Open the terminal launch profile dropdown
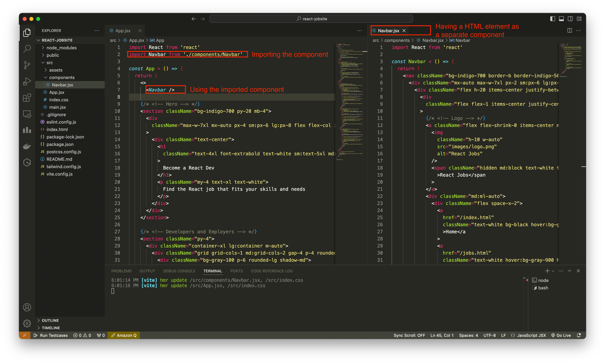The image size is (605, 364). (553, 271)
